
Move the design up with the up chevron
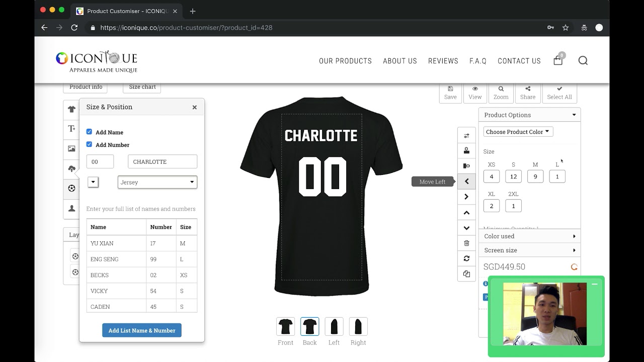466,213
